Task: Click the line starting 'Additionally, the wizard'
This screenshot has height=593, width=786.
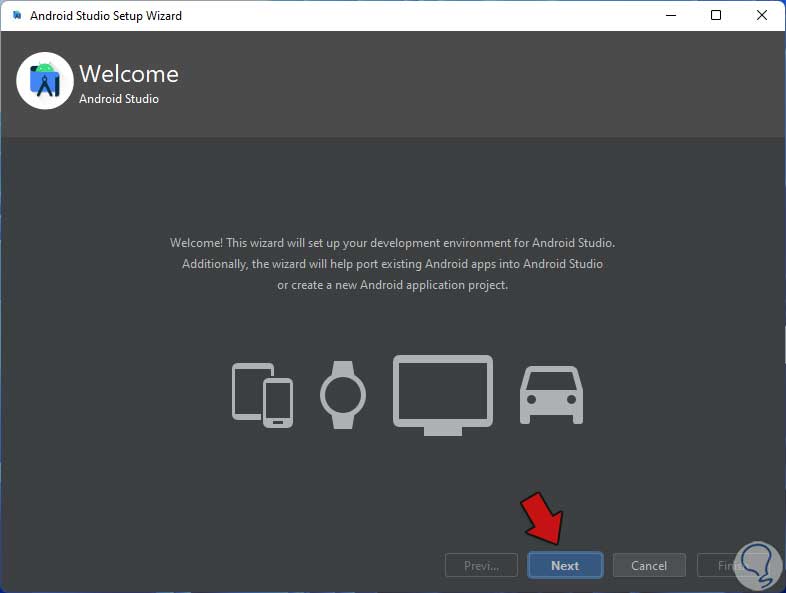Action: (x=392, y=264)
